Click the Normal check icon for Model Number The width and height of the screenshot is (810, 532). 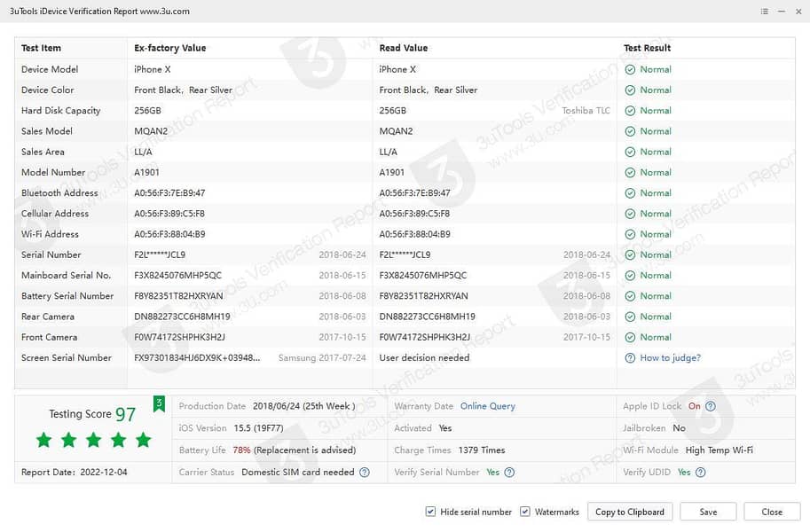coord(630,173)
